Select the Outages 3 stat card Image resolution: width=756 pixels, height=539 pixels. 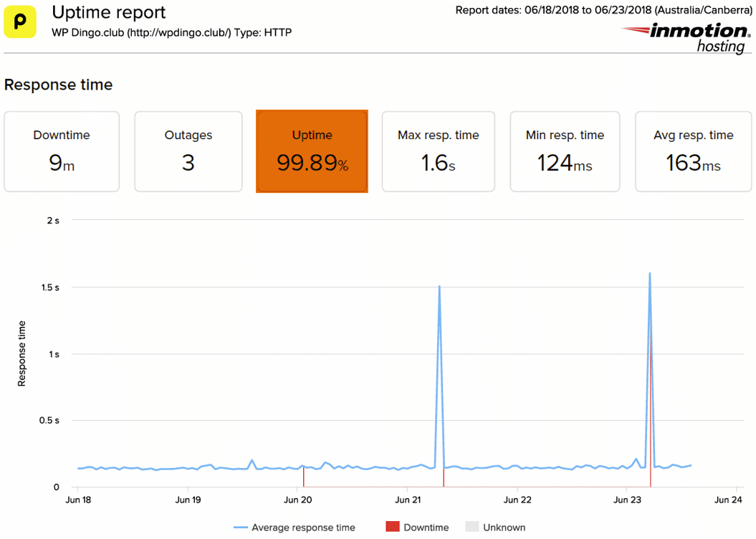[188, 151]
